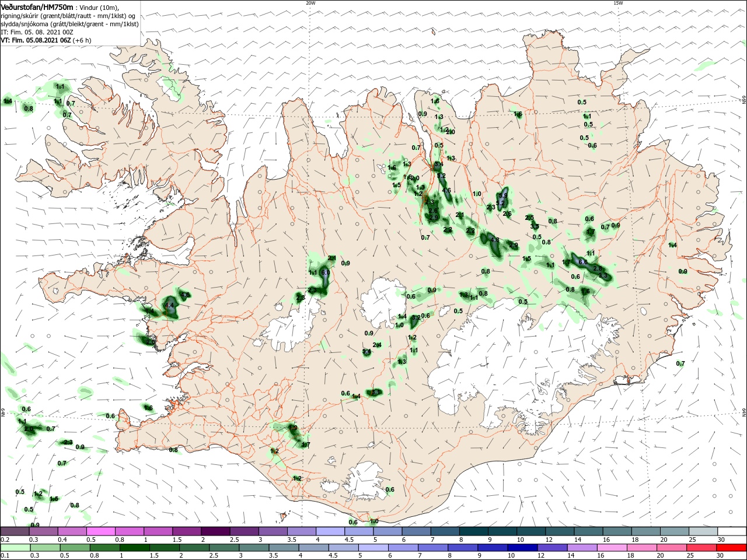Select bright red swatch labeled 30, lower legend
This screenshot has height=560, width=747.
click(732, 548)
